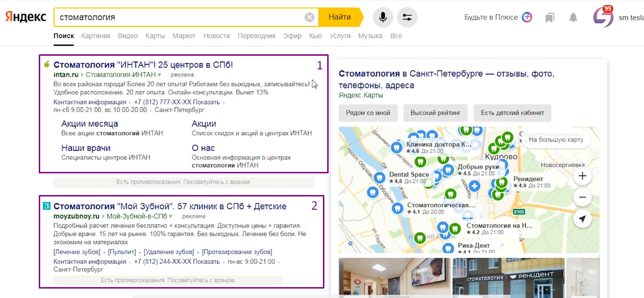This screenshot has height=298, width=644.
Task: Switch to the Маркет tab
Action: [184, 36]
